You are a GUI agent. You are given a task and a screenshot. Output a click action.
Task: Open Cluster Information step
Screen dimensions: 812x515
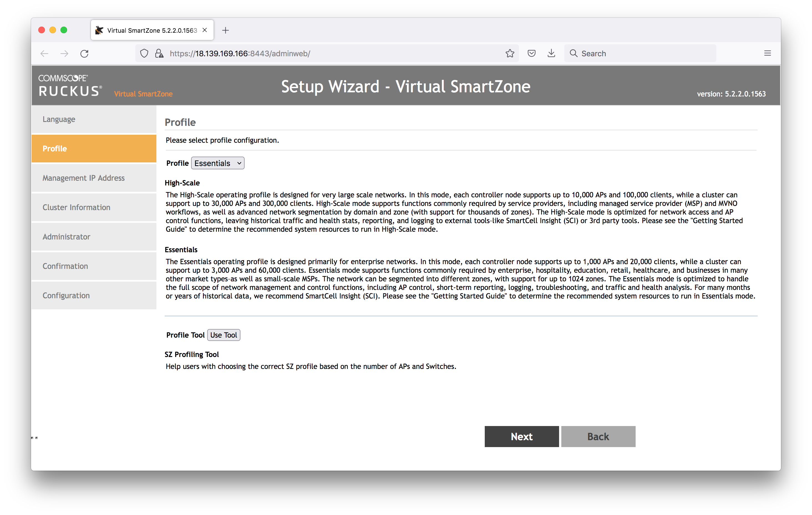(x=94, y=207)
